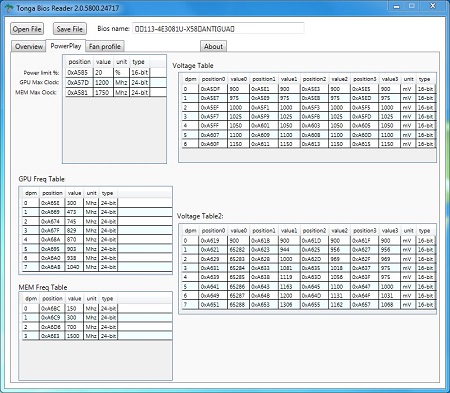Select Voltage Table2 value 944
450x393 pixels.
289,250
